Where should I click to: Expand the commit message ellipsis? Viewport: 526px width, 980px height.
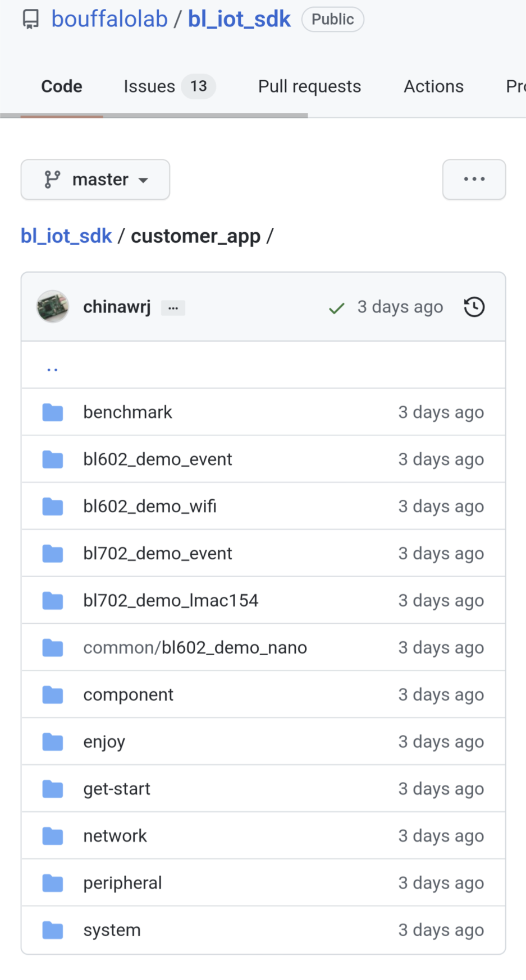[x=173, y=308]
